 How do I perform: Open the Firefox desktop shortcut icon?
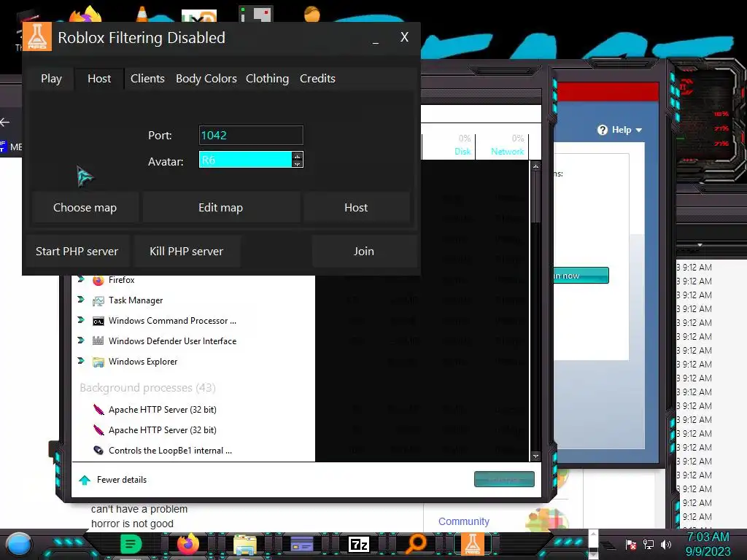86,15
